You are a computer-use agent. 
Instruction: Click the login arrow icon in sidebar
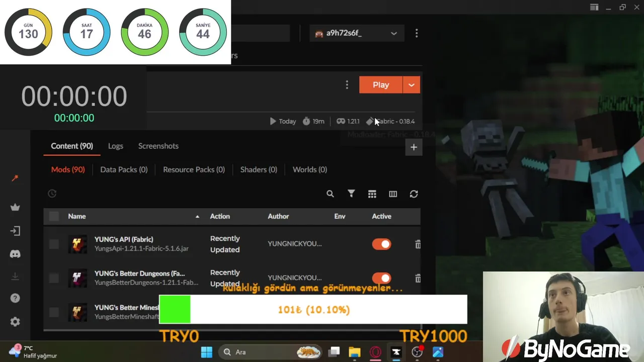(15, 231)
